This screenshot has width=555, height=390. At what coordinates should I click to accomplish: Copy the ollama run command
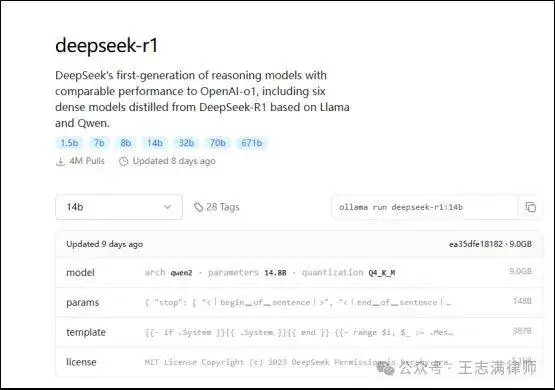pos(530,207)
